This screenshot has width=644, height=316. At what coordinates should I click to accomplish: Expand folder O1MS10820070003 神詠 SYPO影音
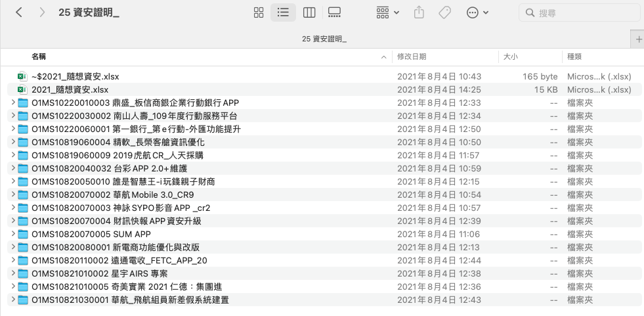pos(12,208)
